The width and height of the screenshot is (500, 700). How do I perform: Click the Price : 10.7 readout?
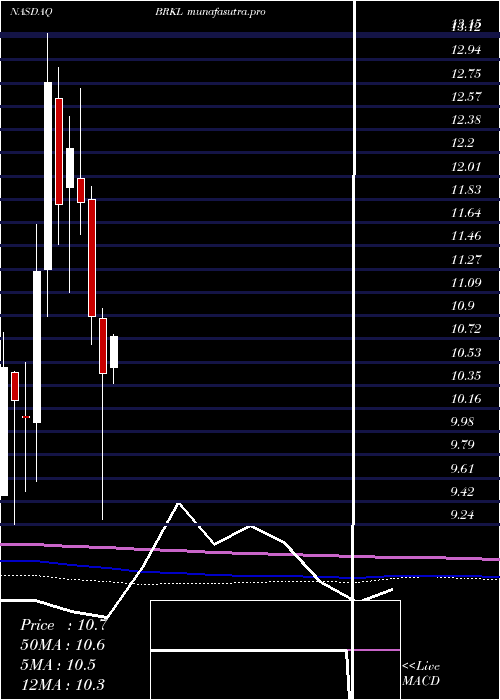[x=63, y=625]
